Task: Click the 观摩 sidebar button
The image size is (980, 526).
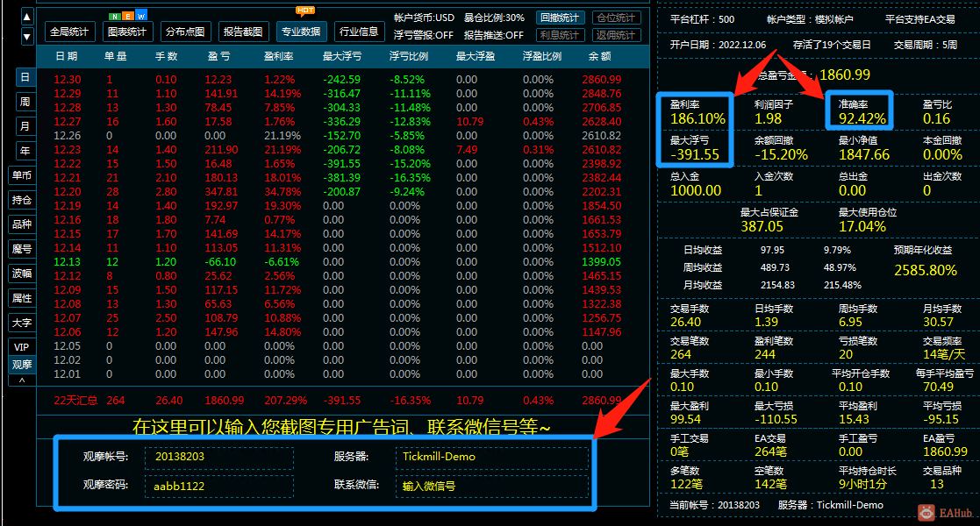Action: (22, 364)
